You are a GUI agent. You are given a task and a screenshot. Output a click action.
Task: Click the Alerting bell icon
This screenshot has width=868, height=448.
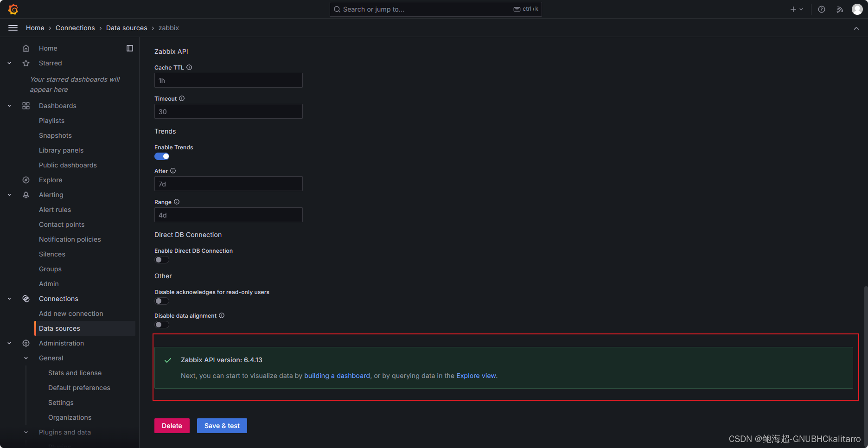26,195
